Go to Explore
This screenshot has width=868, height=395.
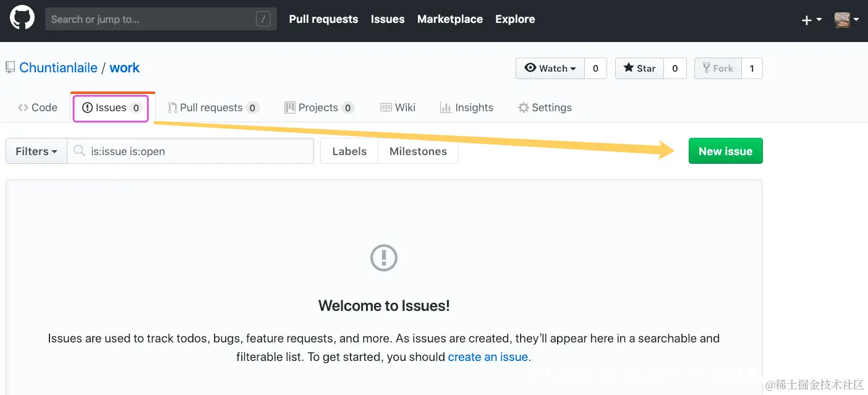515,19
